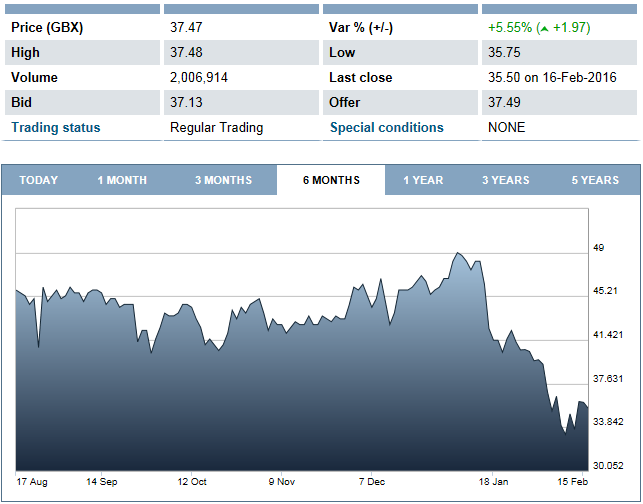643x504 pixels.
Task: Open the 3 MONTHS chart view
Action: point(223,180)
